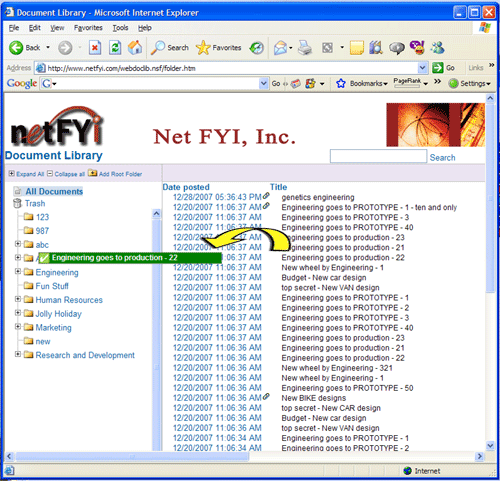
Task: Click the Collapse all minus icon
Action: click(x=50, y=173)
